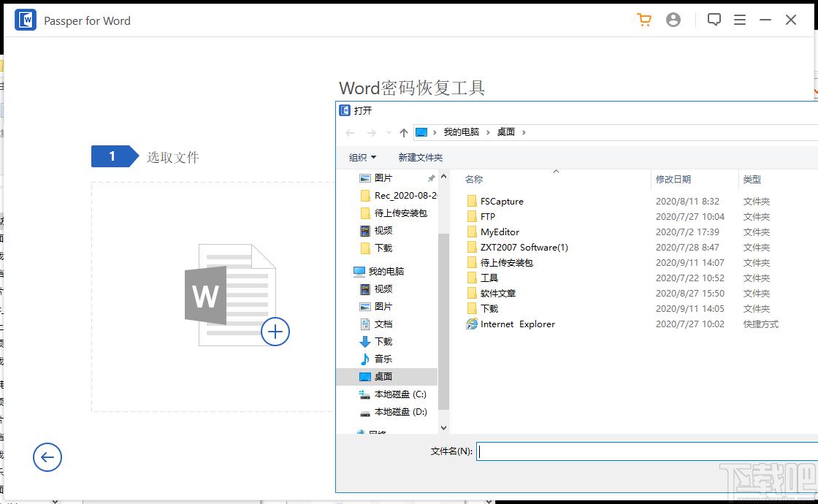The image size is (818, 504).
Task: Expand the chevron after 桌面 breadcrumb
Action: [x=524, y=132]
